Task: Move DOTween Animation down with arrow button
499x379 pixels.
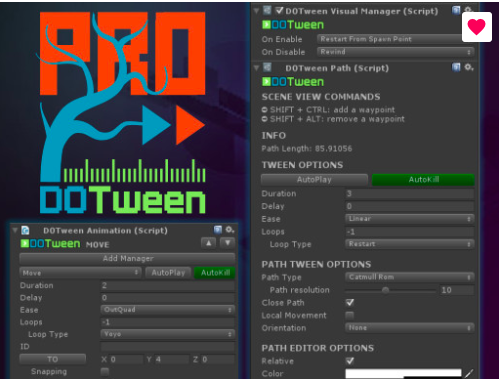Action: click(228, 243)
